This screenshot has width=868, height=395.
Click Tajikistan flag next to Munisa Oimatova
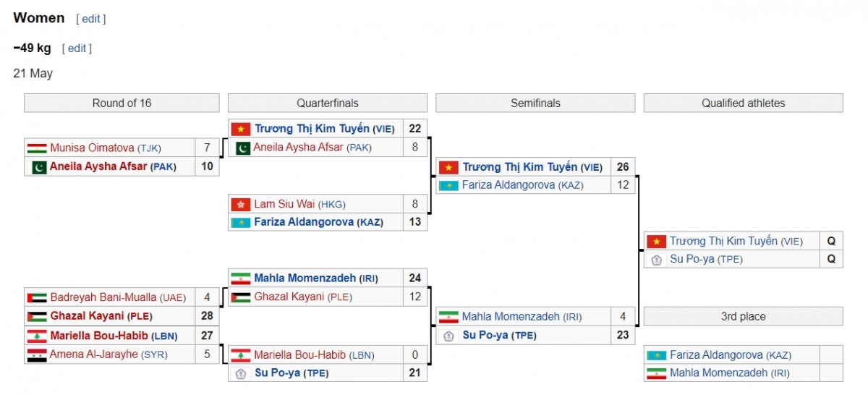[x=36, y=148]
